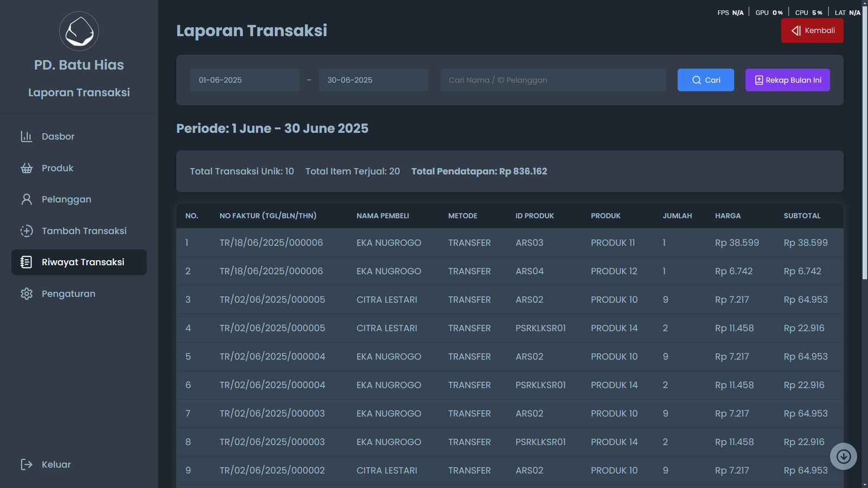868x488 pixels.
Task: Open the start date field 01-06-2025
Action: coord(245,80)
